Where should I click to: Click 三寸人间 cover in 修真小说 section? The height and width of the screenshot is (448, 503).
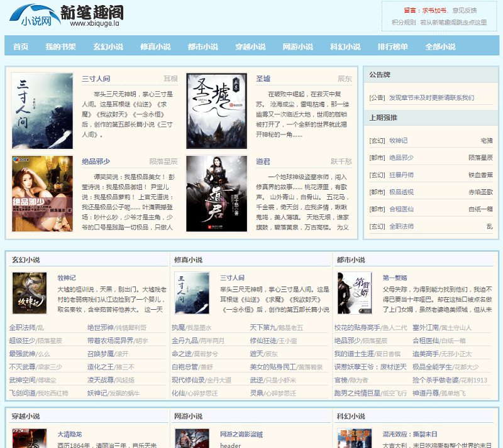192,293
